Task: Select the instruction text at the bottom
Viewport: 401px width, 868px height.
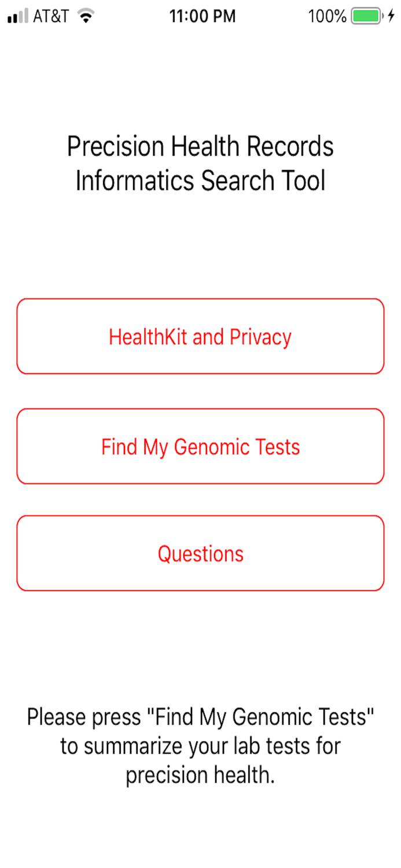Action: (x=200, y=745)
